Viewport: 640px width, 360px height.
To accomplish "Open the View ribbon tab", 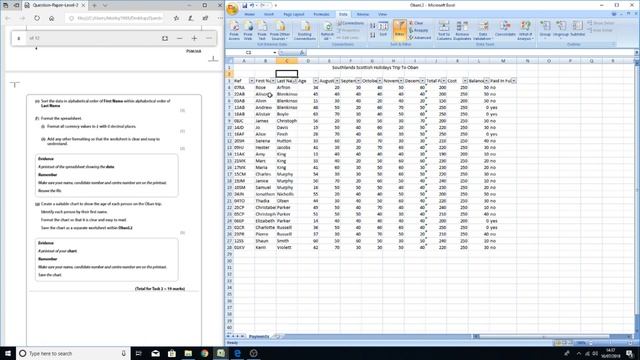I will [x=382, y=14].
